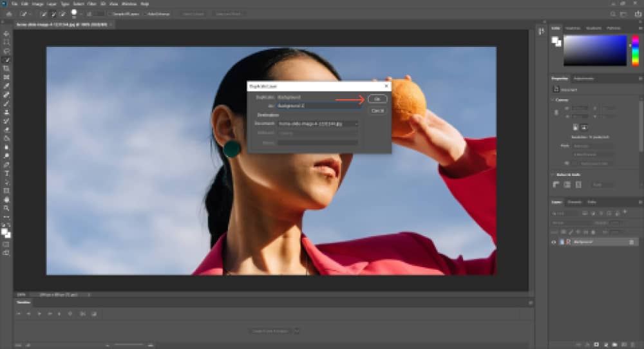Choose Subtract from Selection mode

63,14
